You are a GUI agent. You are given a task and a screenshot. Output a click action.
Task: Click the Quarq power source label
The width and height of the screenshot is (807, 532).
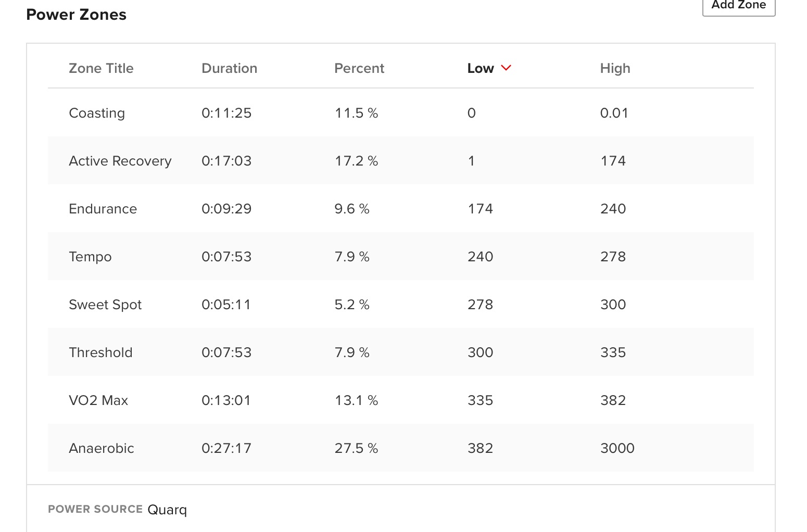[x=167, y=510]
